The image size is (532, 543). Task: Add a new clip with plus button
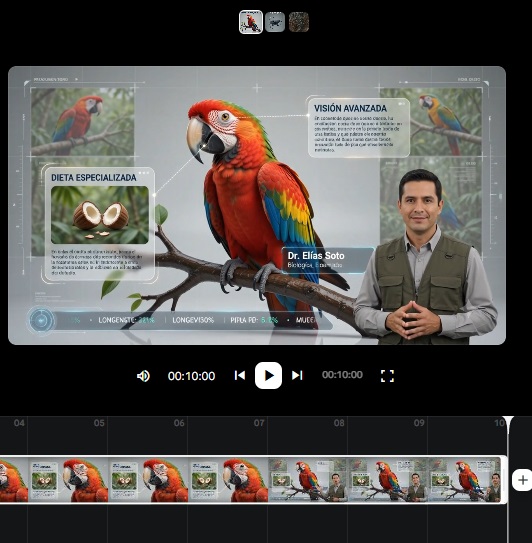(523, 480)
